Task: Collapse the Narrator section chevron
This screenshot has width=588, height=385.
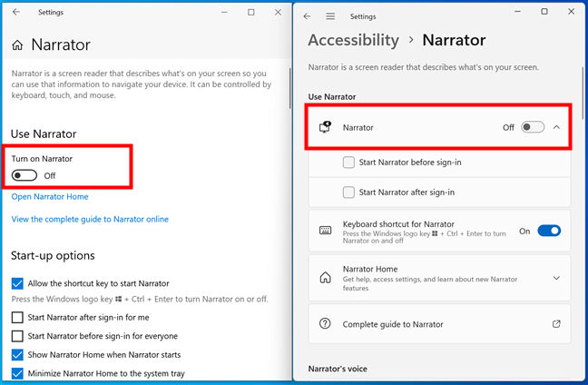Action: click(x=556, y=127)
